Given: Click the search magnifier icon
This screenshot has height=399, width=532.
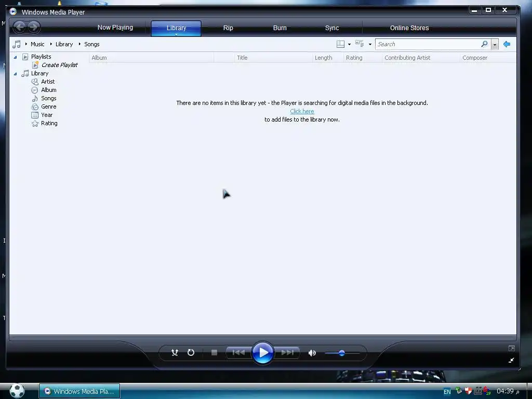Looking at the screenshot, I should tap(485, 44).
